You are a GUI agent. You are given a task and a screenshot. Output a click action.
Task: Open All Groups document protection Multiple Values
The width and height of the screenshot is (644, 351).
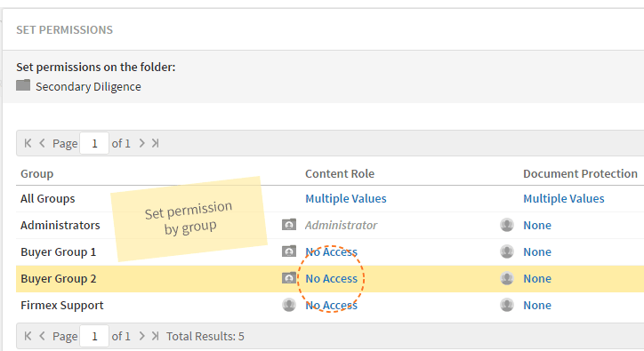[x=564, y=199]
